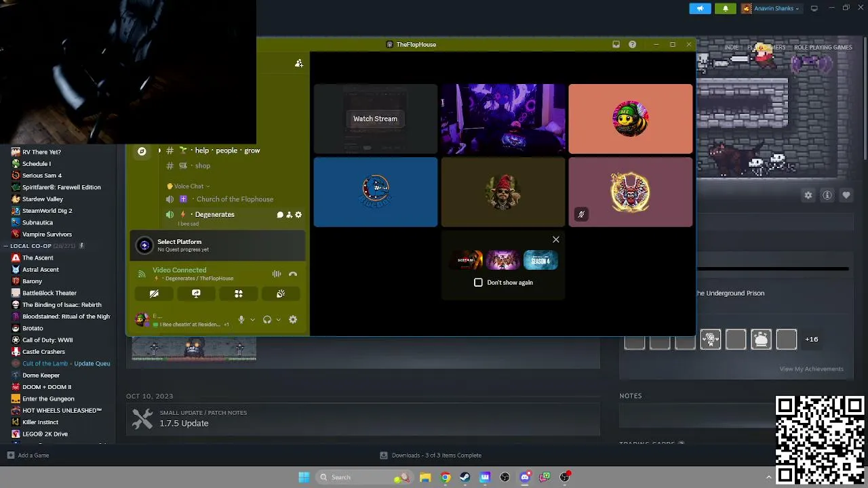Edit Degenerates channel settings gear

[298, 215]
